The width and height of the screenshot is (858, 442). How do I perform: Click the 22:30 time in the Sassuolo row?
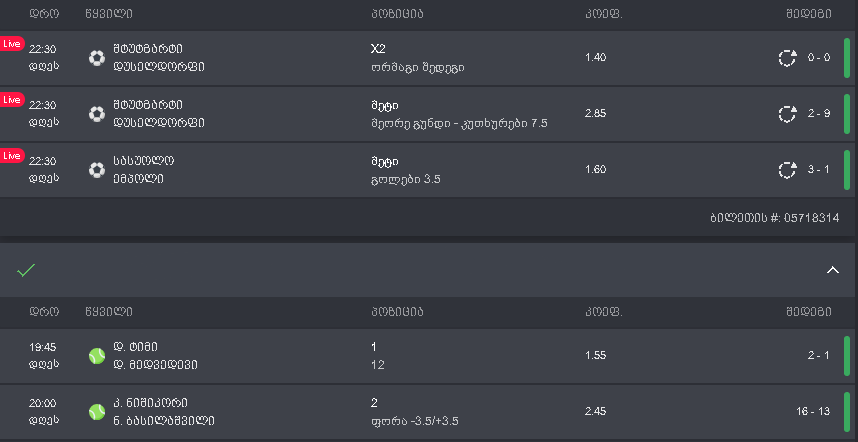(x=43, y=161)
